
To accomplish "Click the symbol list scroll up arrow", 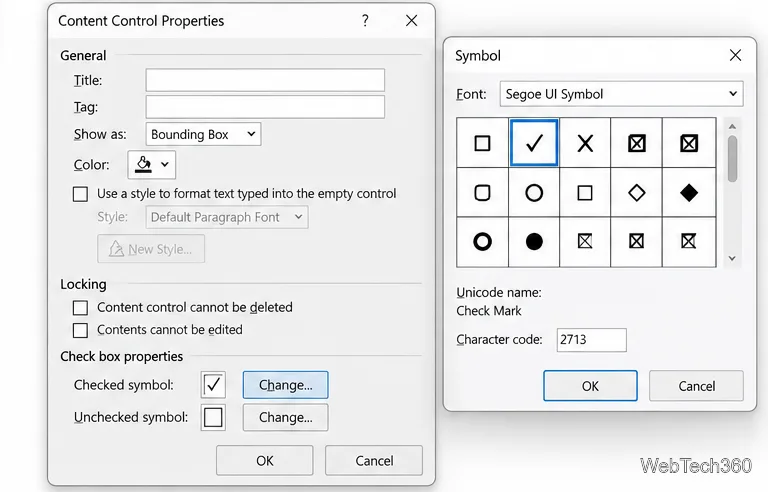I will click(x=732, y=126).
